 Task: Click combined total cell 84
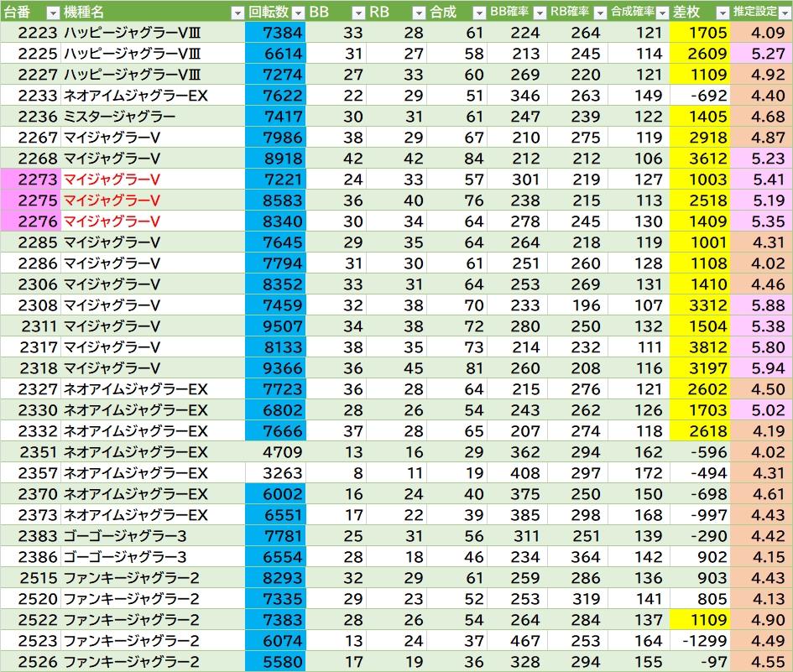456,159
